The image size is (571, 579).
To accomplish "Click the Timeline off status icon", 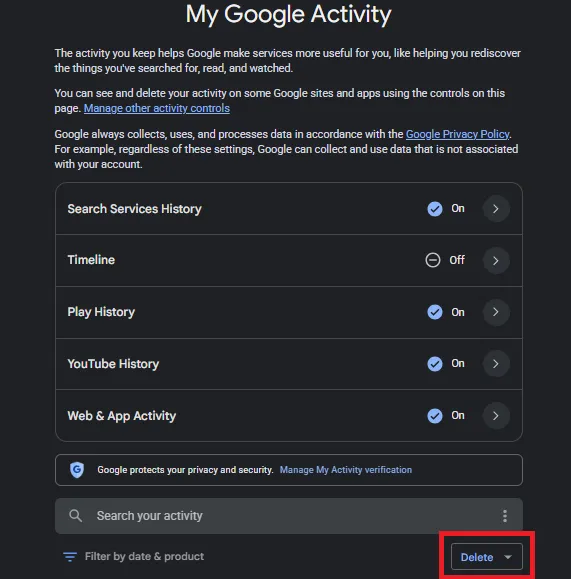I will (432, 260).
